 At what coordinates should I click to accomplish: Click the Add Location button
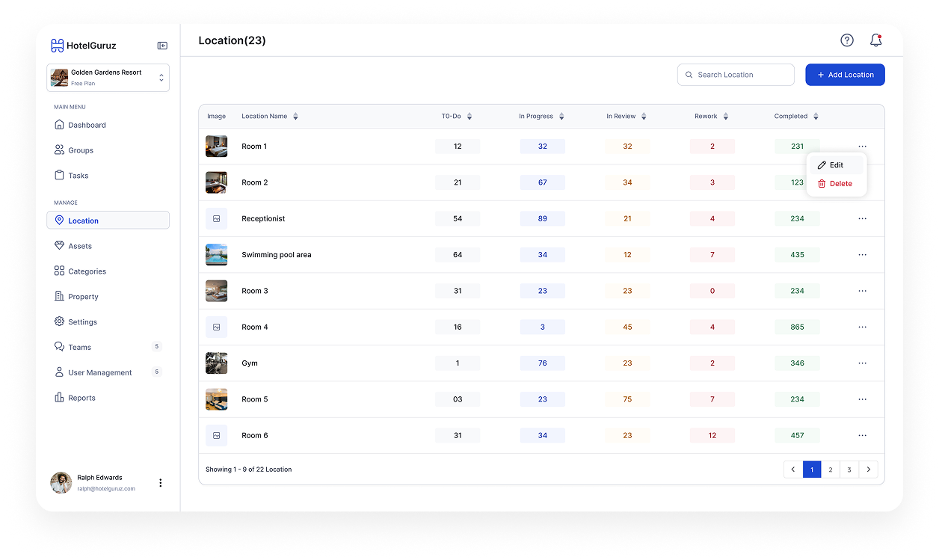(x=845, y=75)
